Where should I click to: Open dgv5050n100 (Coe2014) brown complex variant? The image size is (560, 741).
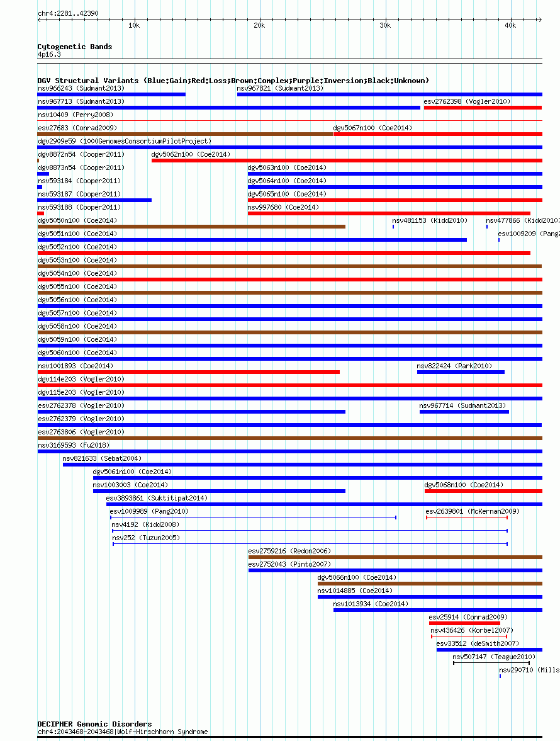click(191, 227)
